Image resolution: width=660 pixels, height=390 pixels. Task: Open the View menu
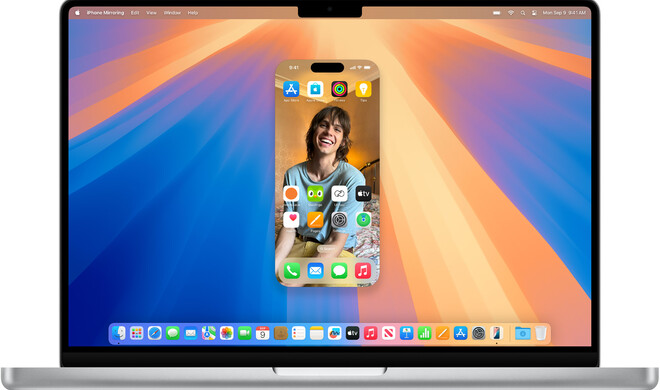click(x=152, y=13)
